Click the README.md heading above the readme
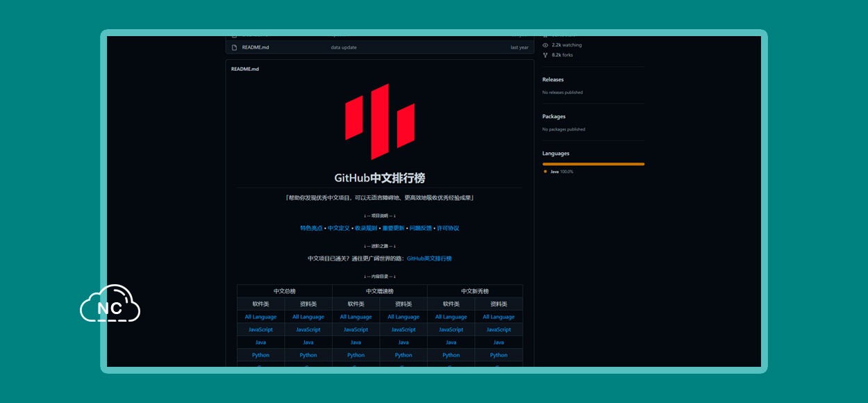The image size is (868, 403). point(245,69)
